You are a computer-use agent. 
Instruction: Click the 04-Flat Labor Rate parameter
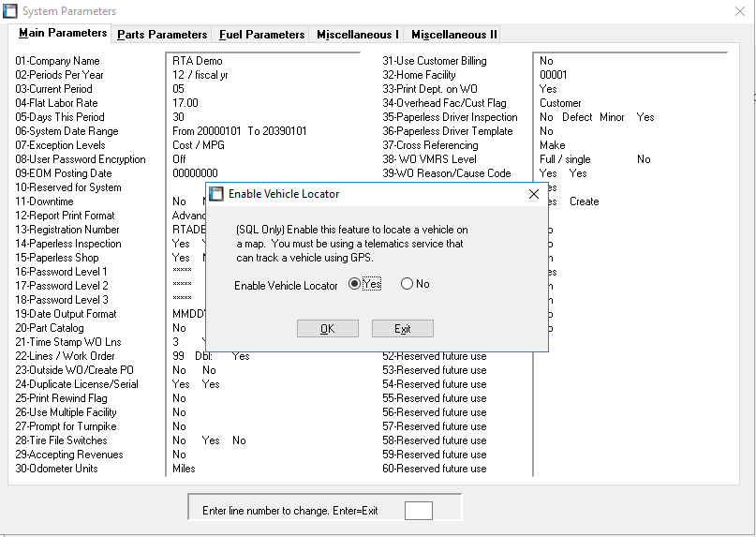tap(56, 103)
